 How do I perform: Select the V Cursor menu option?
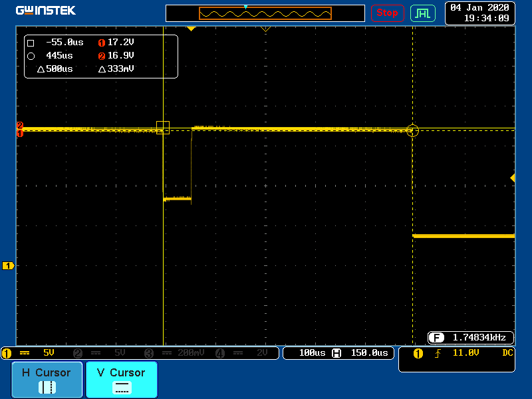[121, 380]
